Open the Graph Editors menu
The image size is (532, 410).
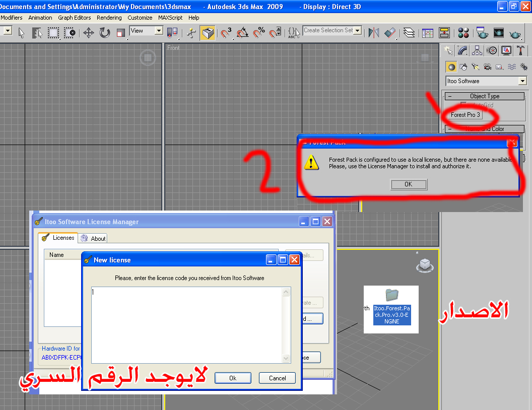click(74, 18)
